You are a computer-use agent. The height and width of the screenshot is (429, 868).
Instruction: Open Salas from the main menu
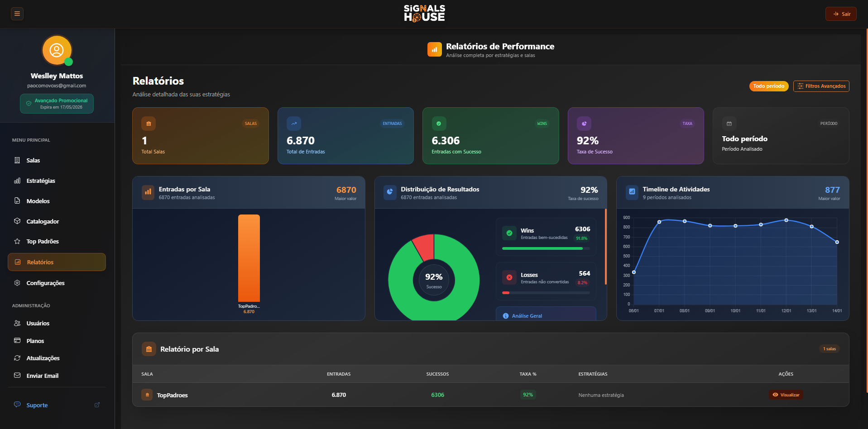[x=33, y=161]
